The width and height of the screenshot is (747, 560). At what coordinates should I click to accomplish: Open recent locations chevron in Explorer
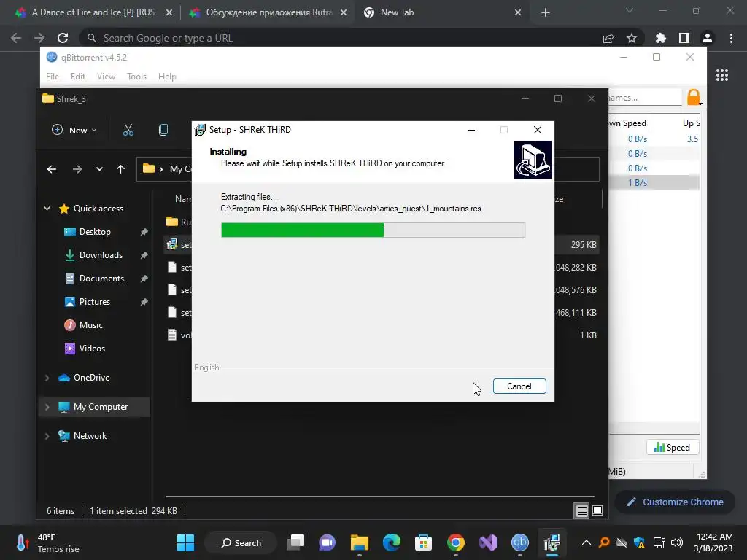point(99,169)
